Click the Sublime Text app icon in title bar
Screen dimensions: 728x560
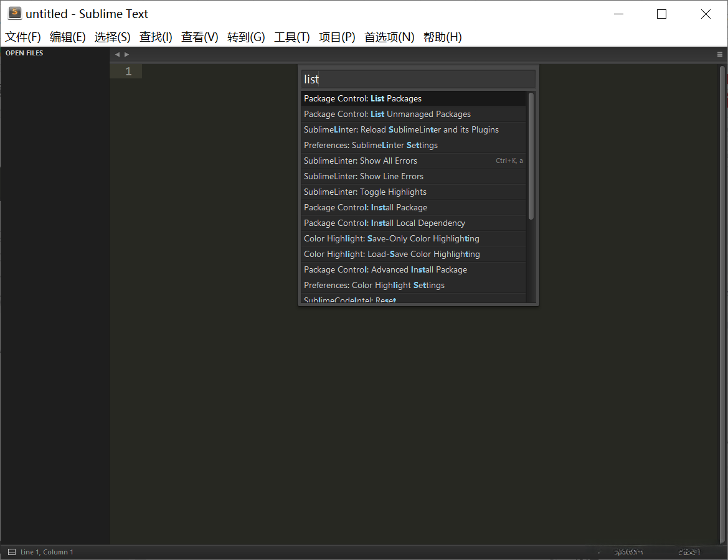14,13
